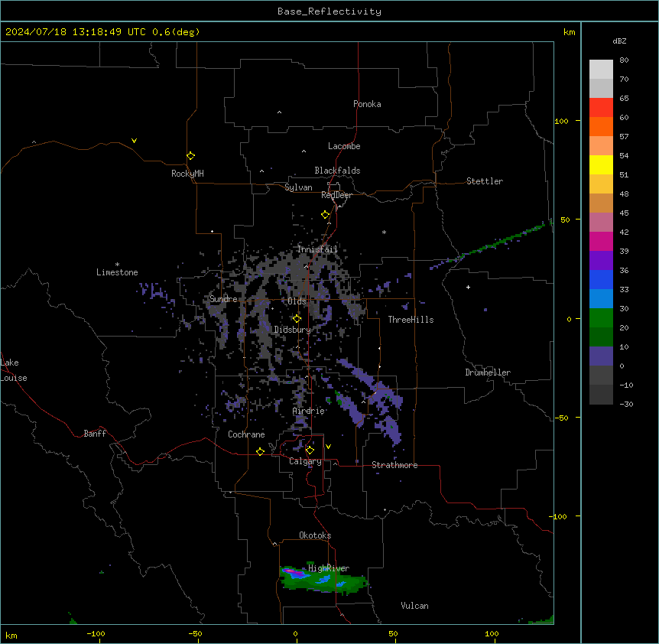
Task: Click the Base_Reflectivity title text
Action: (x=329, y=11)
